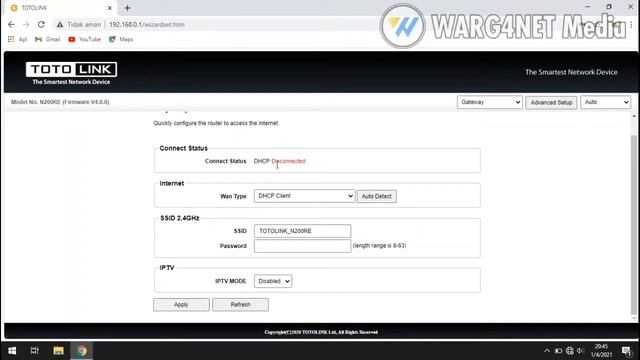Click the red Disconnected status text
Viewport: 640px width, 360px height.
289,161
